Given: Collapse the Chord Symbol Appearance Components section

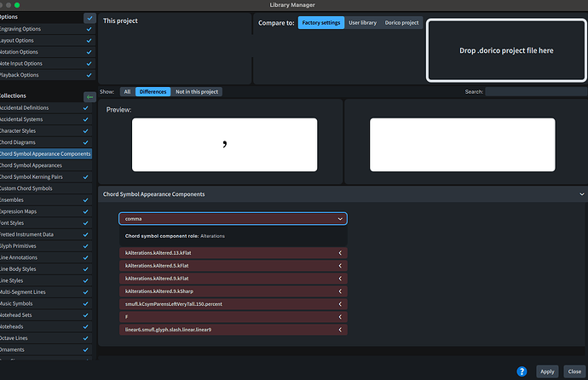Looking at the screenshot, I should point(582,194).
